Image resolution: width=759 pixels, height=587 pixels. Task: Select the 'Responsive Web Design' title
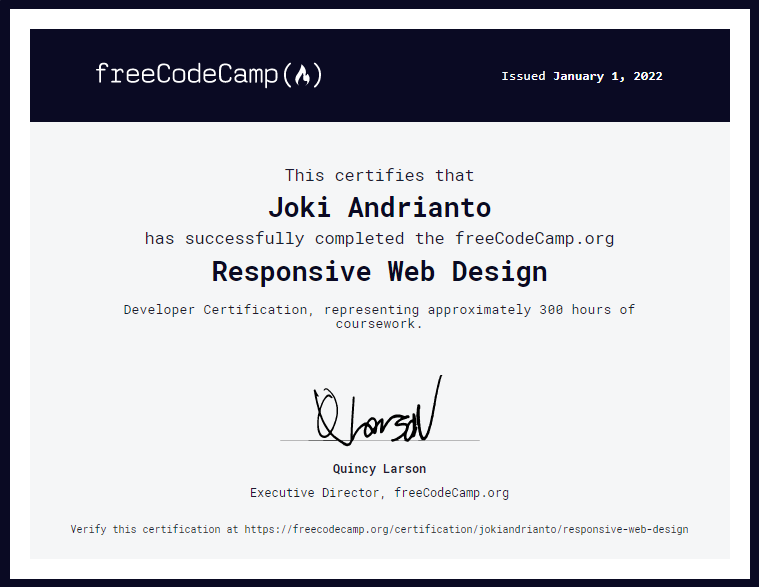click(380, 271)
